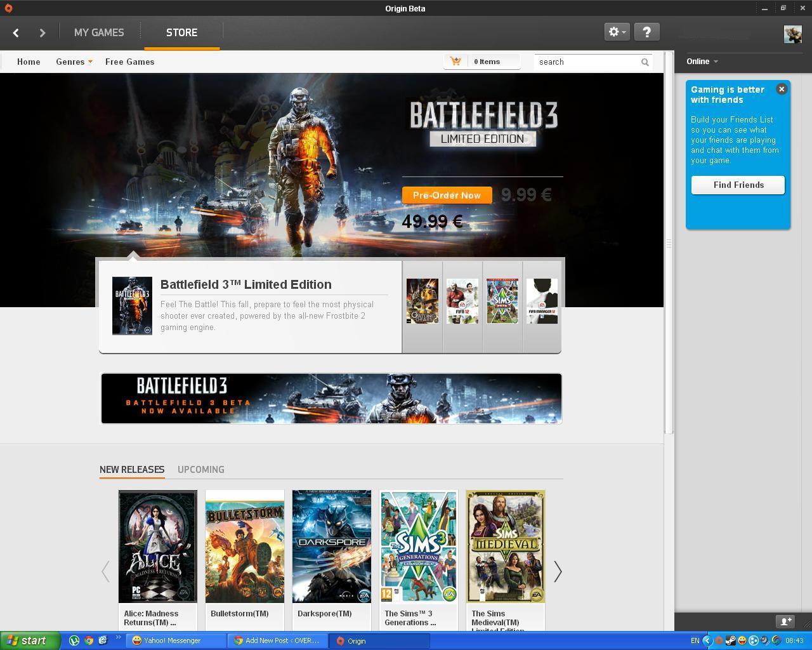The height and width of the screenshot is (650, 812).
Task: Open user profile avatar
Action: [792, 34]
